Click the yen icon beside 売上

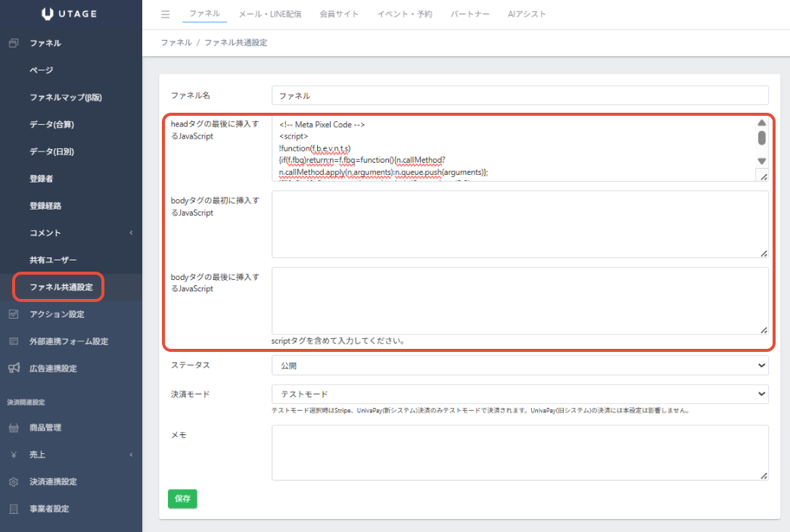(x=14, y=455)
